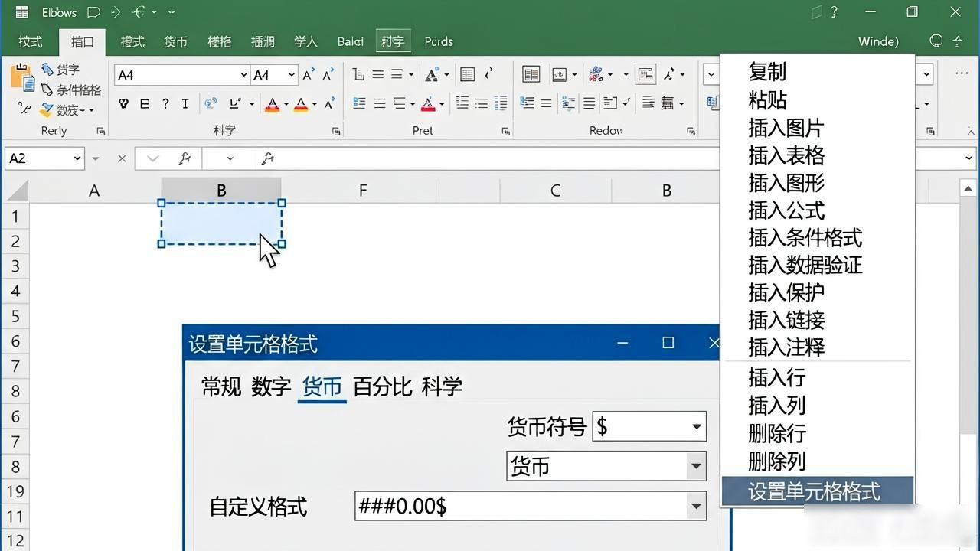Select column header F
The image size is (980, 551).
(363, 191)
